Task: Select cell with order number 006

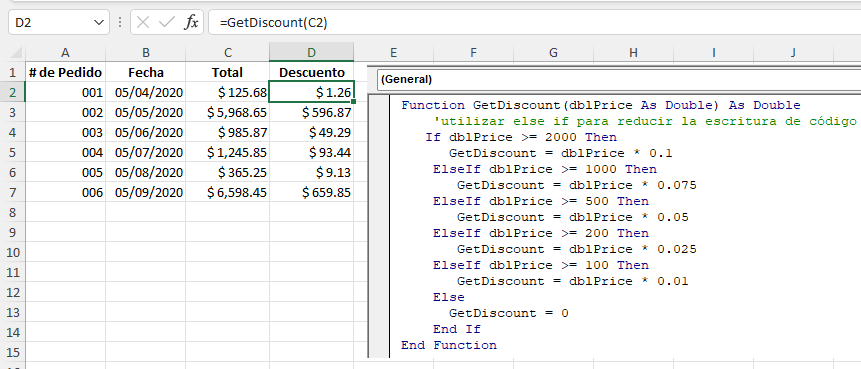Action: click(65, 192)
